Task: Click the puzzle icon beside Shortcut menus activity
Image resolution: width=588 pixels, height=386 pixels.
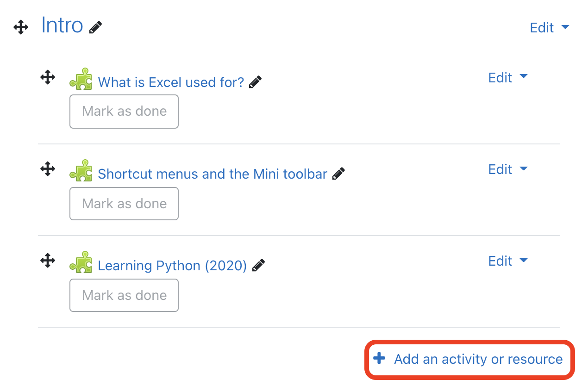Action: click(81, 170)
